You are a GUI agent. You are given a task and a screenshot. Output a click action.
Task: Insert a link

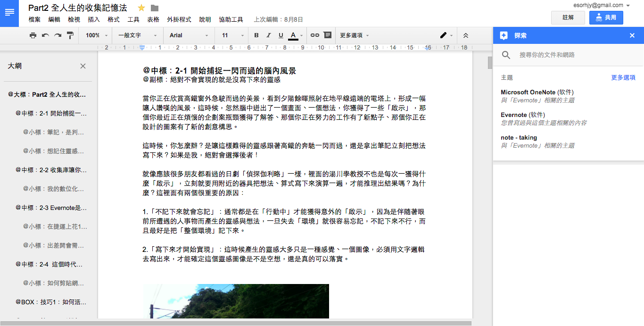[315, 35]
